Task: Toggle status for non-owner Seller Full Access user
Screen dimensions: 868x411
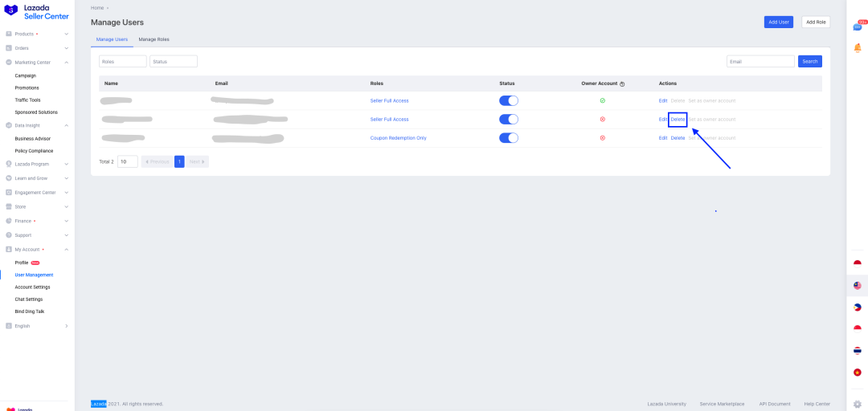Action: [508, 120]
